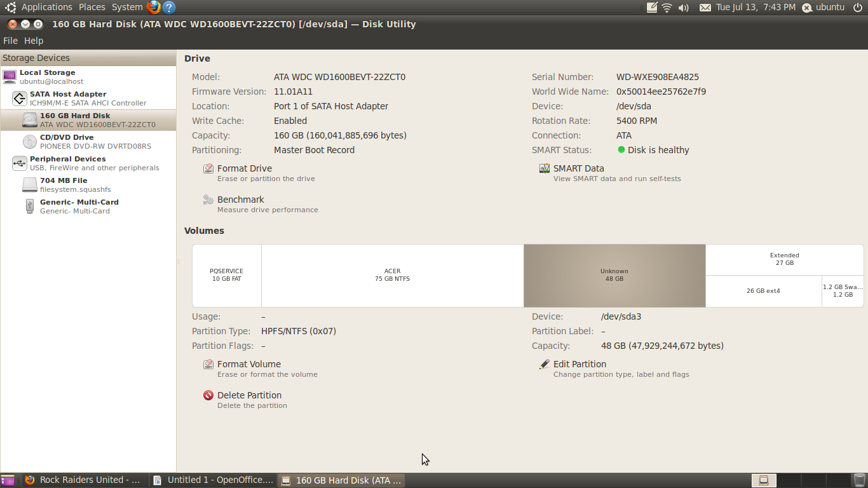Open the sound volume indicator
The image size is (868, 488).
tap(684, 8)
